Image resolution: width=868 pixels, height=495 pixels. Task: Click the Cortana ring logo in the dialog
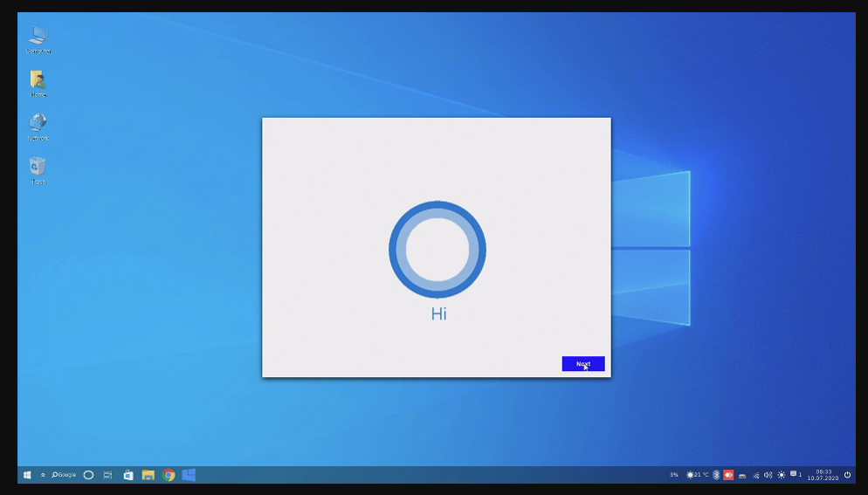tap(437, 250)
